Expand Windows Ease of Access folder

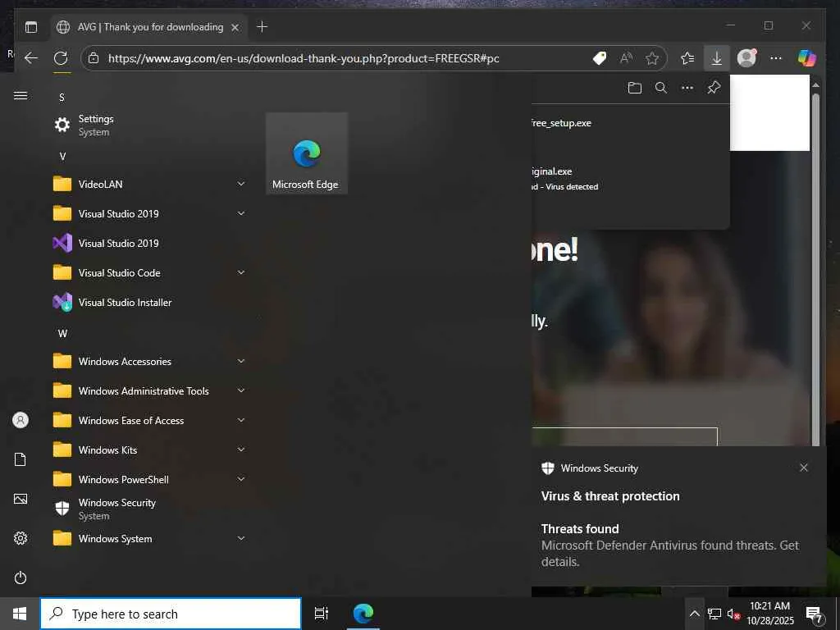click(150, 421)
